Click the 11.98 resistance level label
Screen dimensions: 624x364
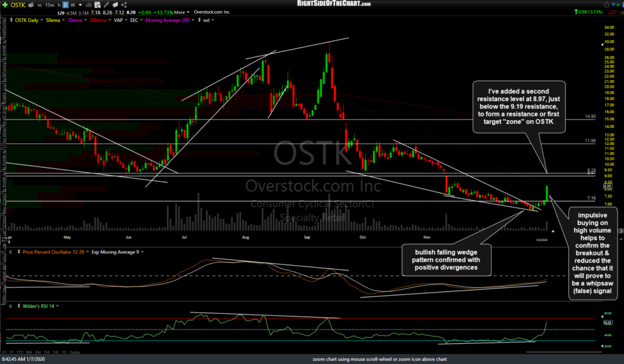click(590, 141)
